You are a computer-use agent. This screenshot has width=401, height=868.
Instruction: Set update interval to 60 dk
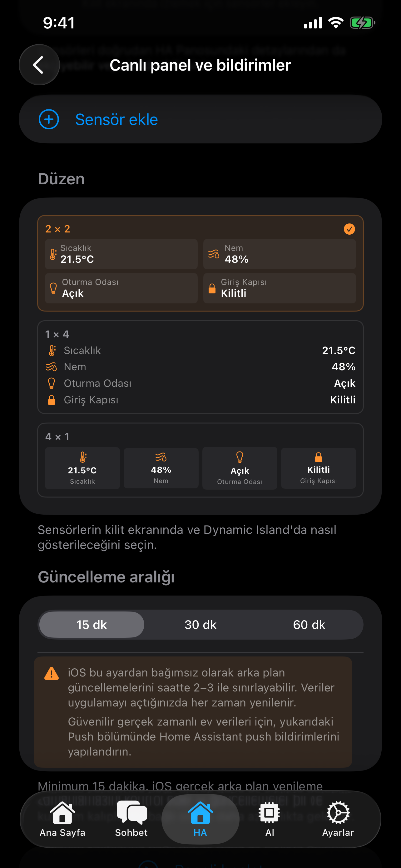[x=309, y=625]
